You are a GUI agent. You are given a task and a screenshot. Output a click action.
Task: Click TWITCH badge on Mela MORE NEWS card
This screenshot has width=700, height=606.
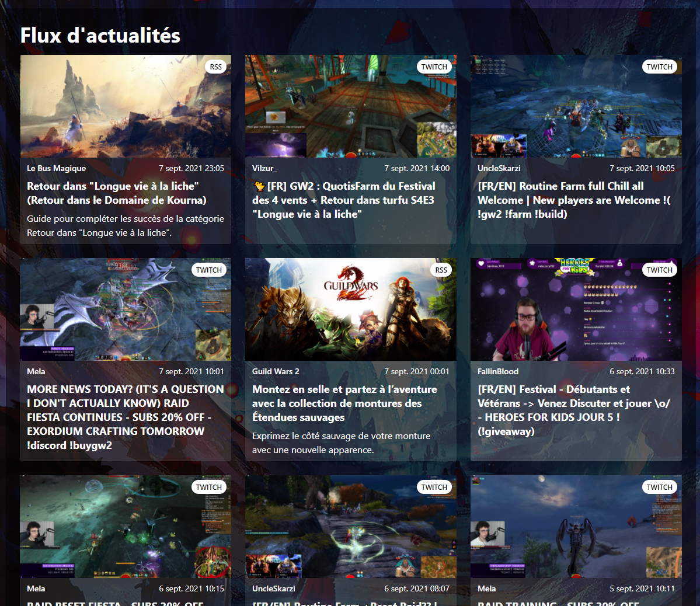point(208,270)
